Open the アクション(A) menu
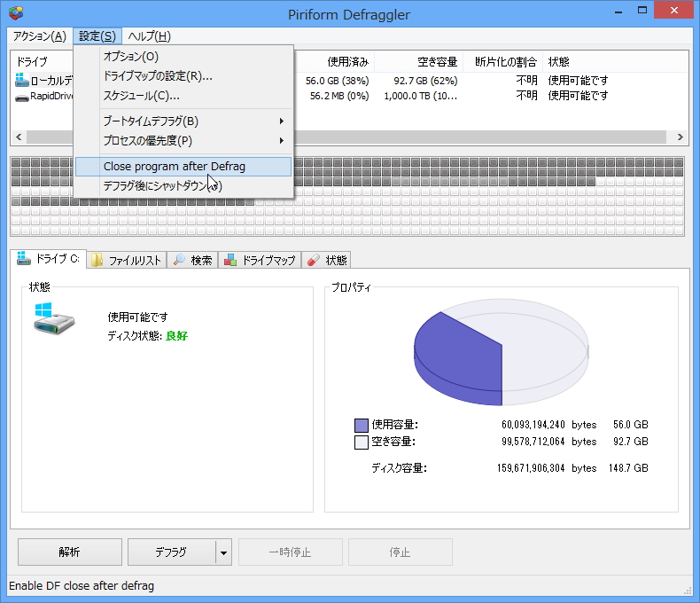The height and width of the screenshot is (603, 700). coord(39,36)
